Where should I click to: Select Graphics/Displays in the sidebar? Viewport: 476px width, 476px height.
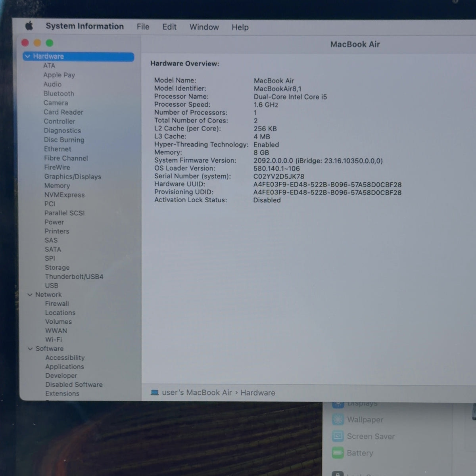coord(73,177)
